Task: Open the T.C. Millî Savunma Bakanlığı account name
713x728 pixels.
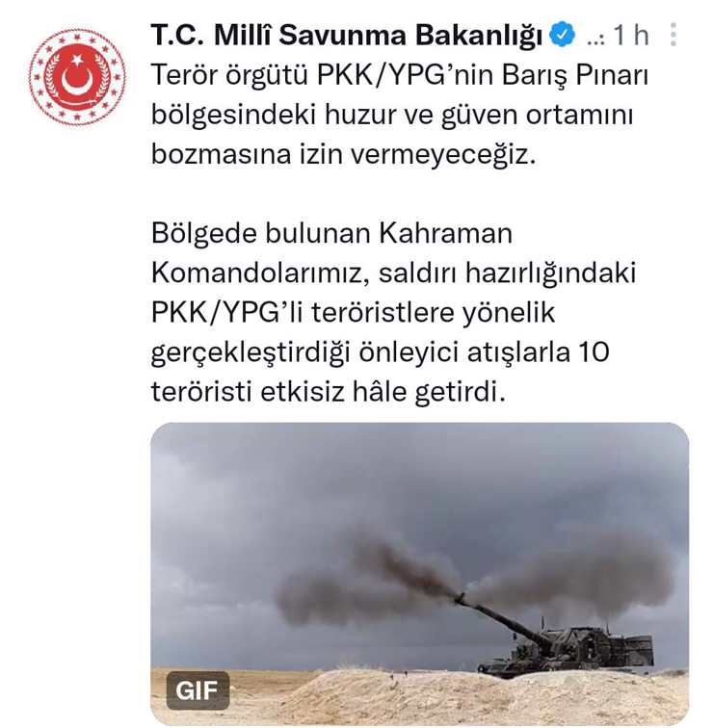Action: (347, 35)
